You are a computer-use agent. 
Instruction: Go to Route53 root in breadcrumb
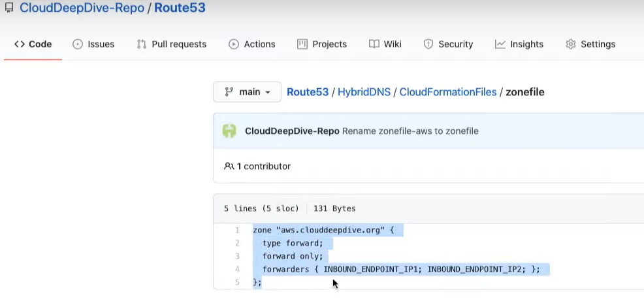tap(308, 92)
